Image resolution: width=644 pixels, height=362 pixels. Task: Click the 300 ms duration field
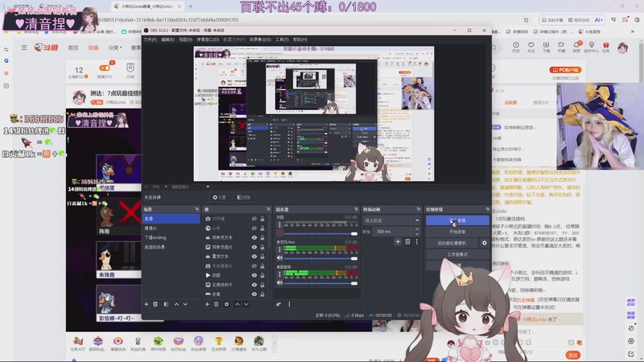pos(393,232)
